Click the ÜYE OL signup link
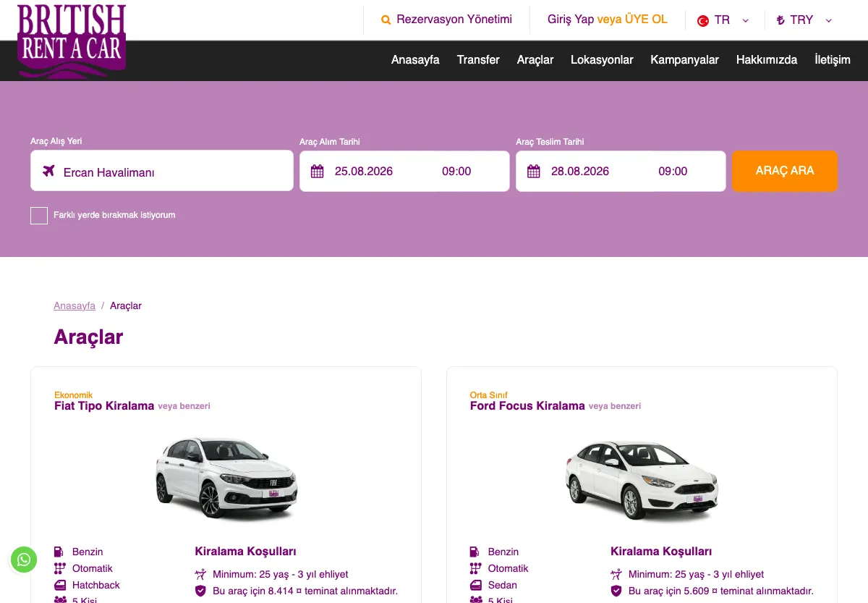Screen dimensions: 868x603 point(646,20)
